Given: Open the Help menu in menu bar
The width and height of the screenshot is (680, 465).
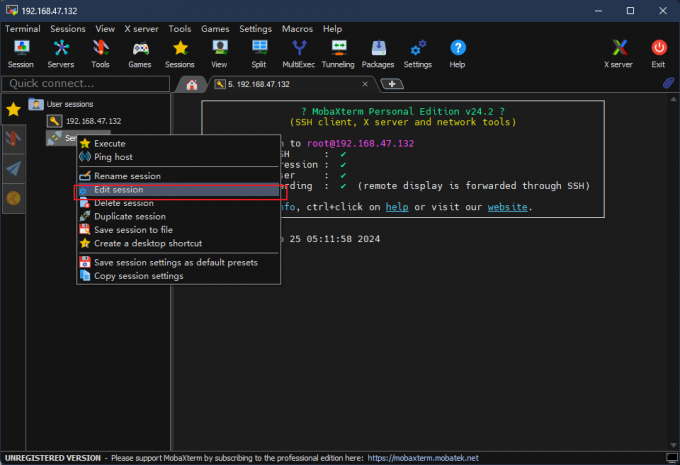Looking at the screenshot, I should click(332, 29).
